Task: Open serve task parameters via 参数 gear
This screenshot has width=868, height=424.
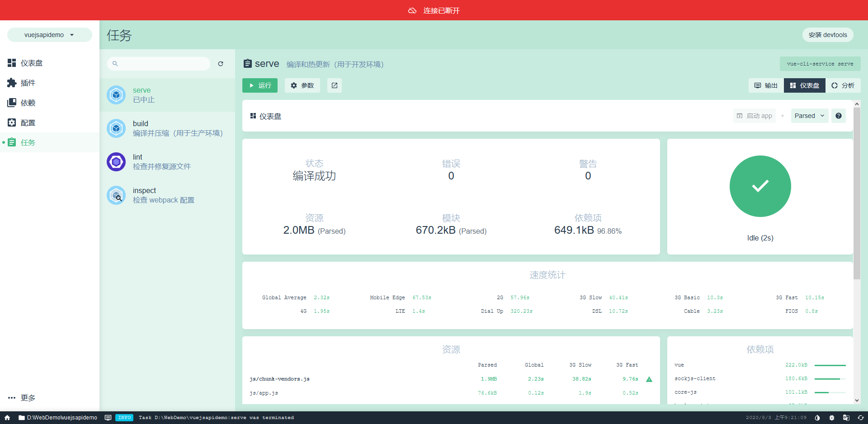Action: coord(302,85)
